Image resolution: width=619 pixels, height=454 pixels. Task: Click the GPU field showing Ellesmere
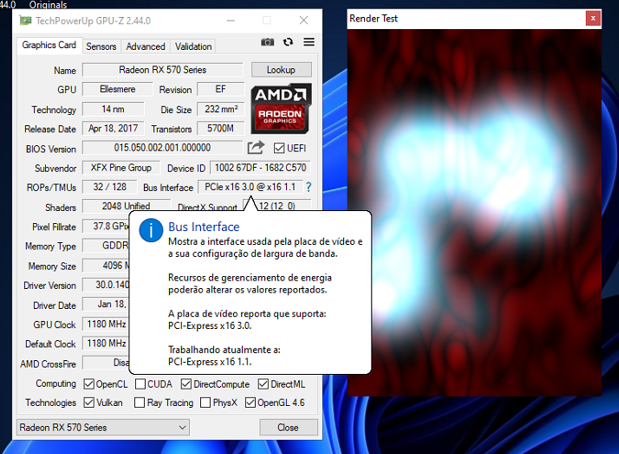117,89
